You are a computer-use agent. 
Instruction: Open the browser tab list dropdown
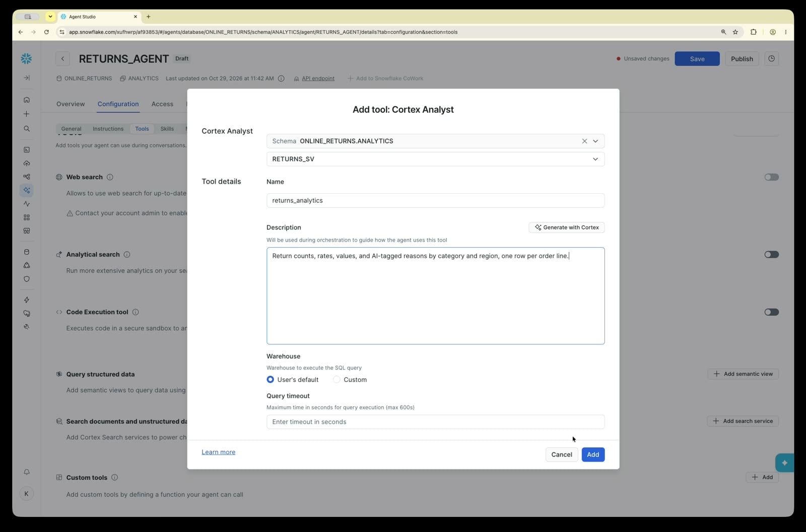[x=50, y=17]
